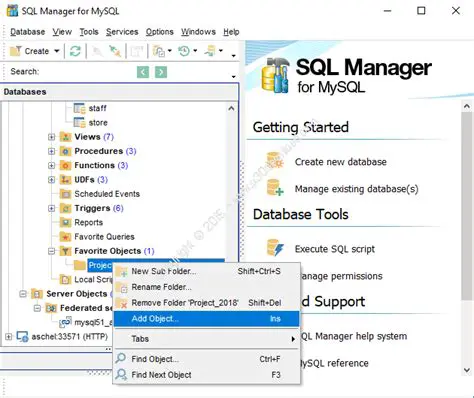
Task: Open the Tabs submenu
Action: (206, 339)
